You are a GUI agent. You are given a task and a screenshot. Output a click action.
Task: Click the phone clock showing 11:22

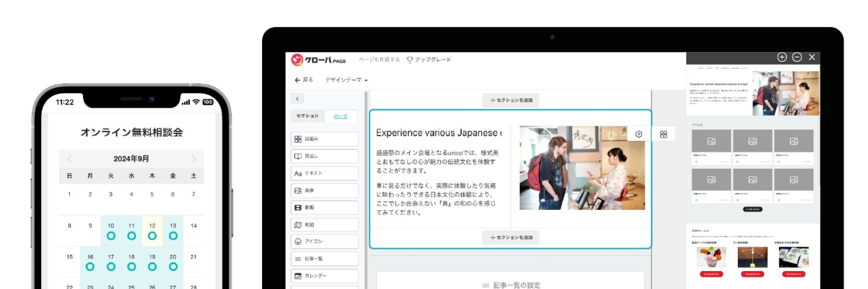[x=65, y=102]
